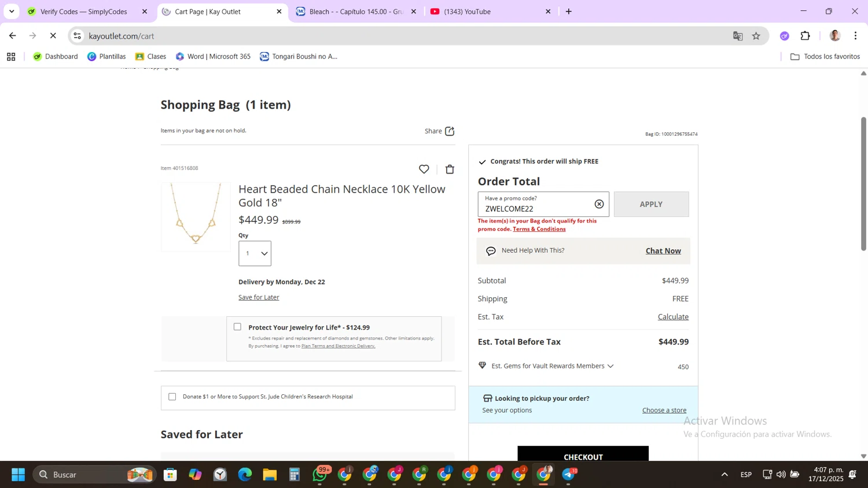
Task: Click Choose a store link
Action: tap(664, 411)
